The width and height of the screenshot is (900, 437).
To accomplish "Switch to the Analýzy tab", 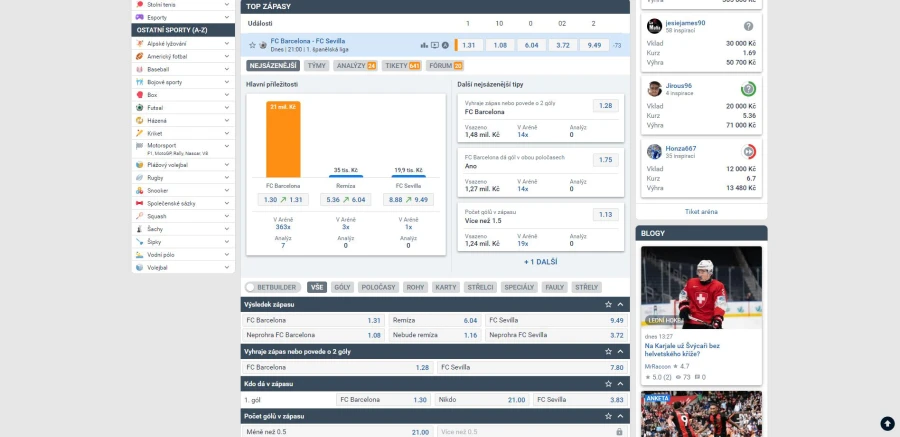I will [x=355, y=65].
